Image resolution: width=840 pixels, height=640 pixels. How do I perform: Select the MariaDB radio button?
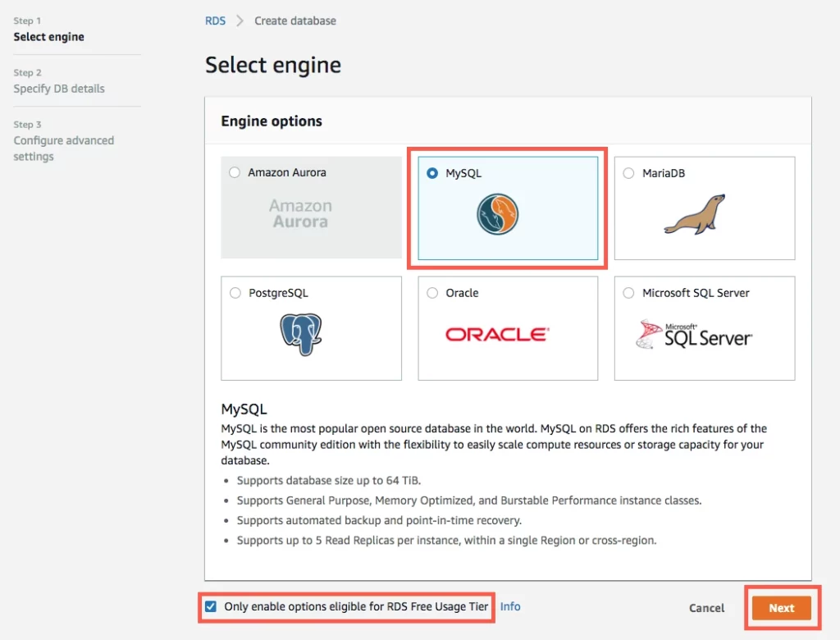tap(628, 173)
